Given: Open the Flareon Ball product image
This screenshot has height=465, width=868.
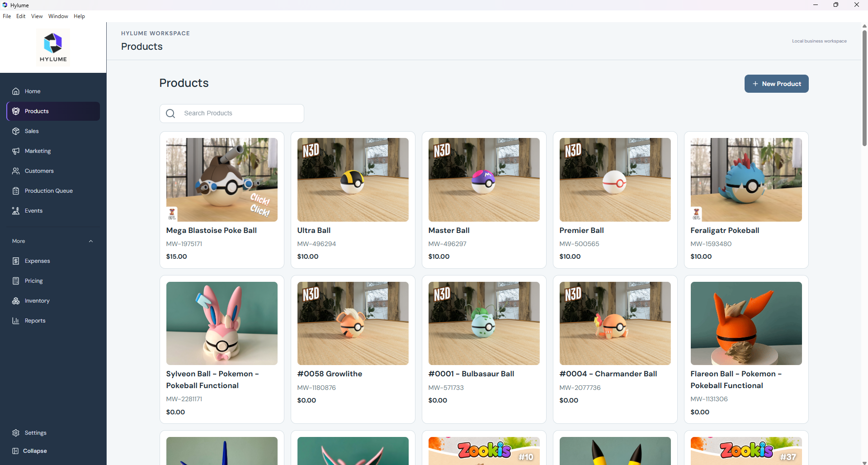Looking at the screenshot, I should (746, 323).
